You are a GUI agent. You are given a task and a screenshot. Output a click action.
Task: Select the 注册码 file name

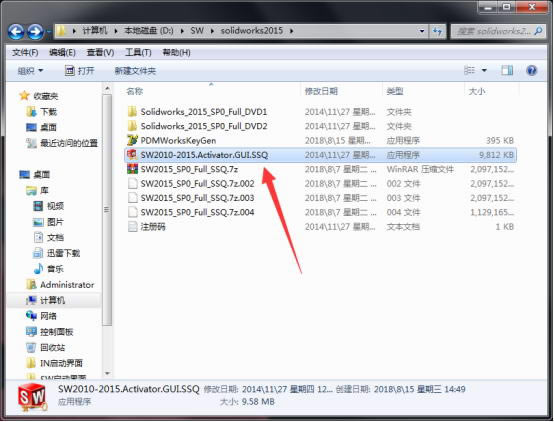pyautogui.click(x=153, y=227)
